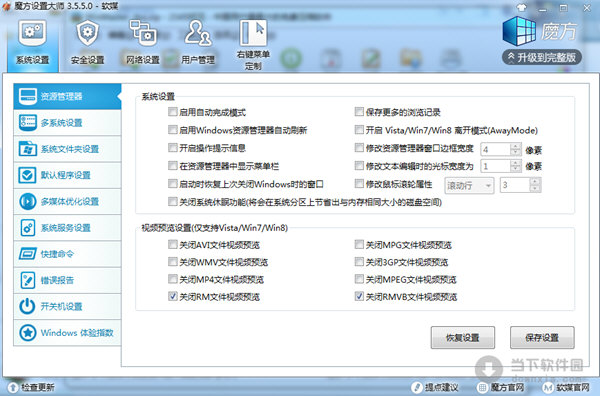Enable 保存更多的浏览记录 checkbox
This screenshot has width=600, height=396.
[x=359, y=112]
